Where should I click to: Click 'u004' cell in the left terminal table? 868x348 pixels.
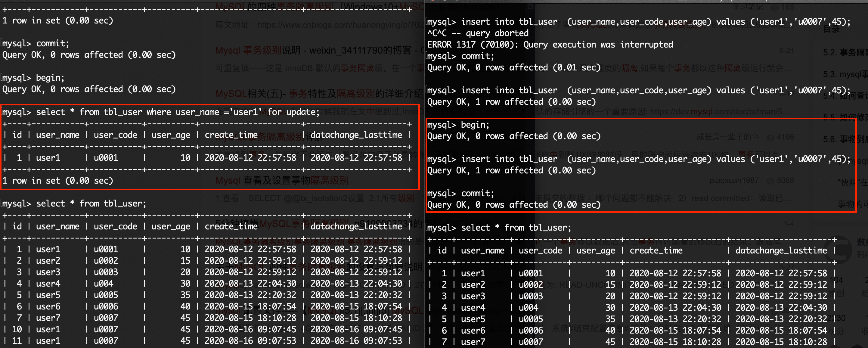tap(104, 283)
